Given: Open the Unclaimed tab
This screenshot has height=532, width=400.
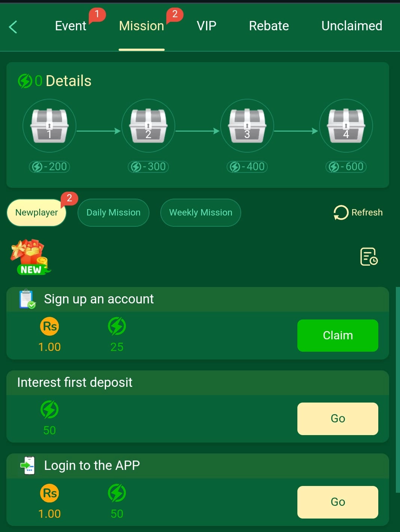Looking at the screenshot, I should coord(352,26).
